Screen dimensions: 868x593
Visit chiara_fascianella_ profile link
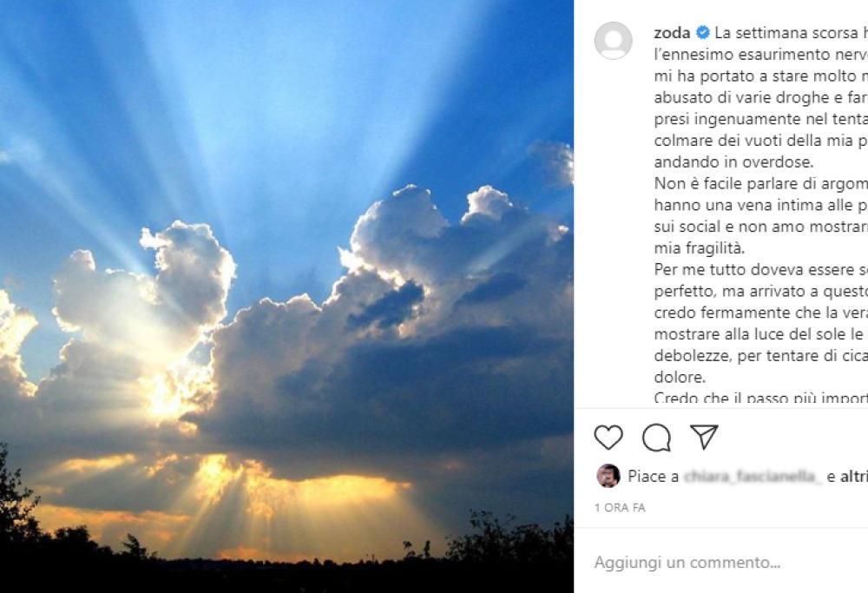[752, 476]
